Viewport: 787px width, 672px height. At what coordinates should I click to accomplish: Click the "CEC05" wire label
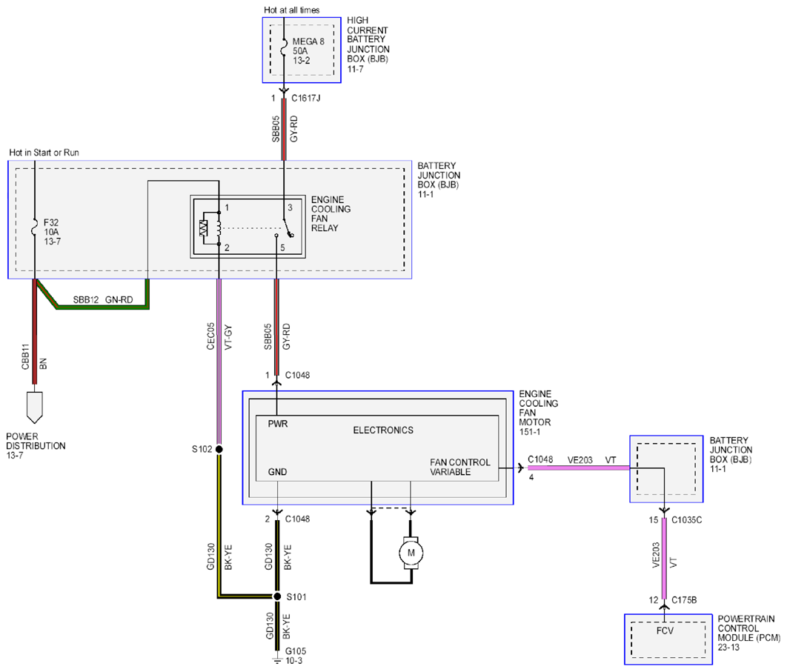pyautogui.click(x=210, y=336)
